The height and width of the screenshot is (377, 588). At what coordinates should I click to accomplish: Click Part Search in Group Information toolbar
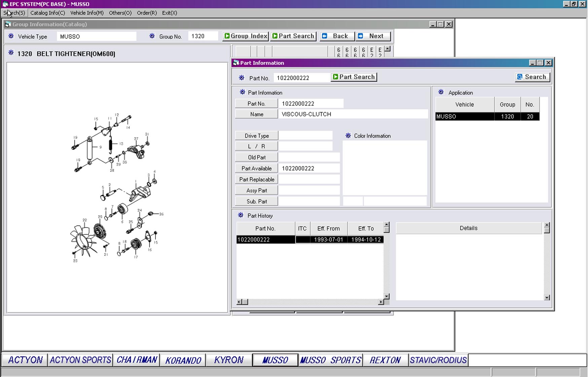pyautogui.click(x=293, y=36)
